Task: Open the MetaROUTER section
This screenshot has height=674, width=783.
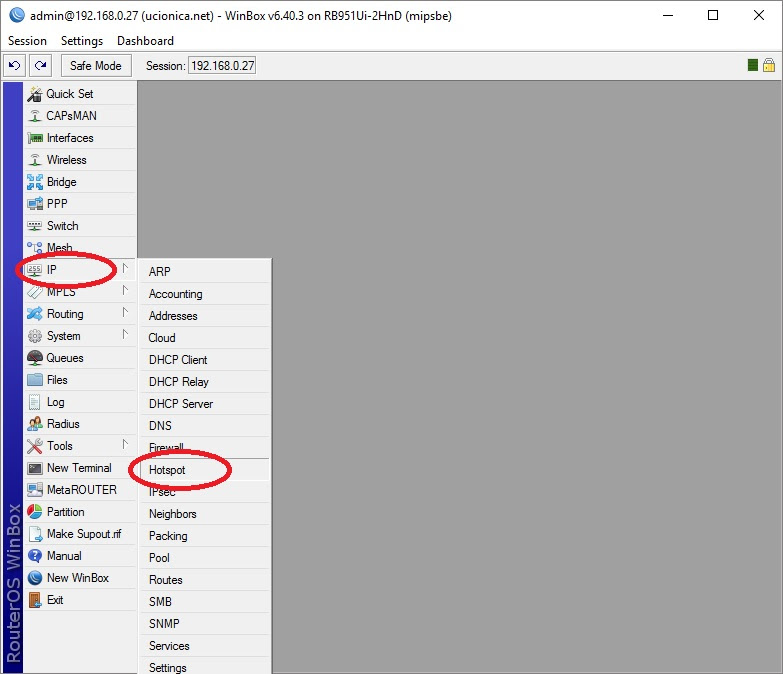Action: [x=80, y=490]
